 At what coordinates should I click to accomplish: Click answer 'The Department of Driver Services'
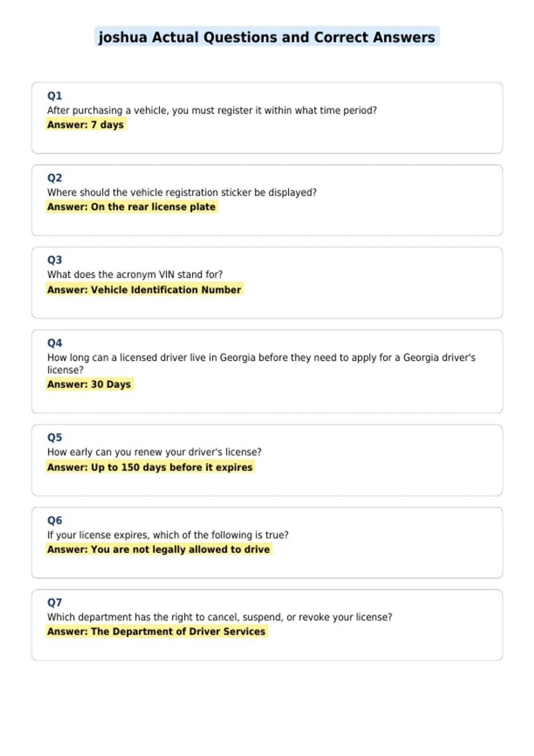tap(157, 631)
